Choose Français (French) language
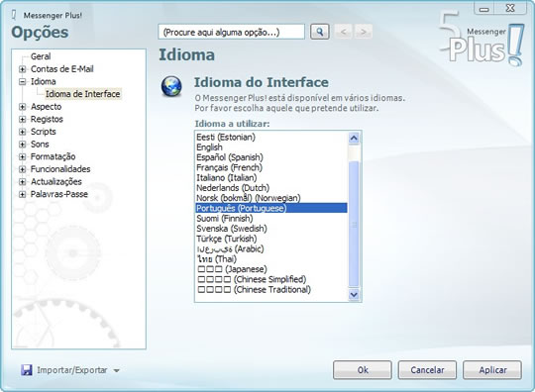The image size is (535, 392). (271, 167)
